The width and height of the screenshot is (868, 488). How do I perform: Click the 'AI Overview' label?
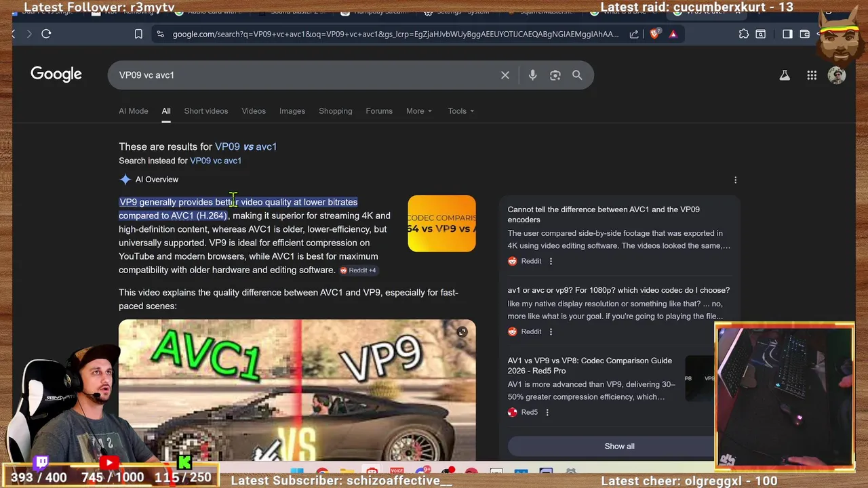click(x=157, y=180)
